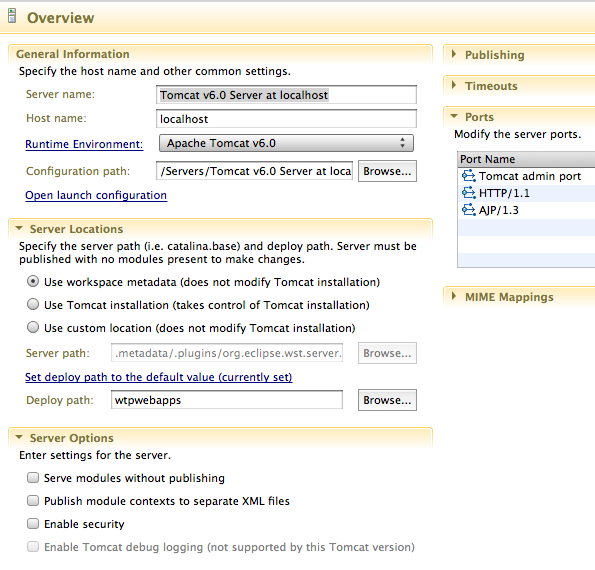Click the Tomcat admin port icon
Viewport: 595px width, 570px height.
[469, 176]
